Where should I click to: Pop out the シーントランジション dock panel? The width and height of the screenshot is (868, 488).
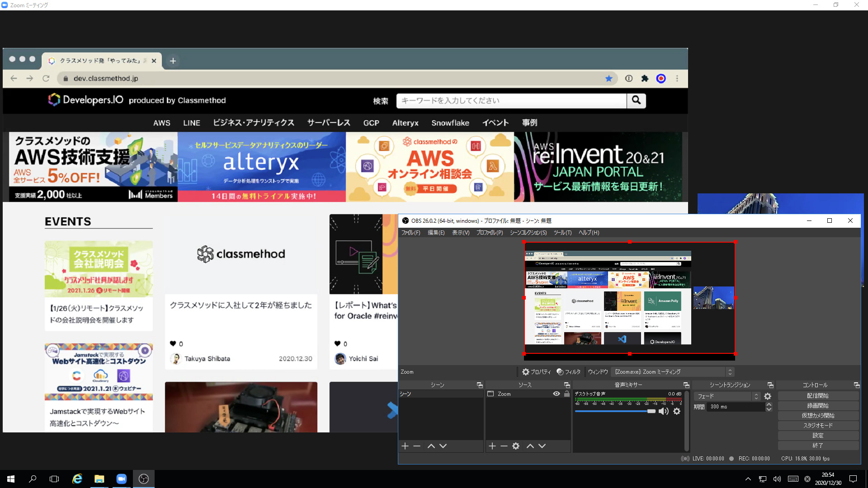click(x=770, y=385)
